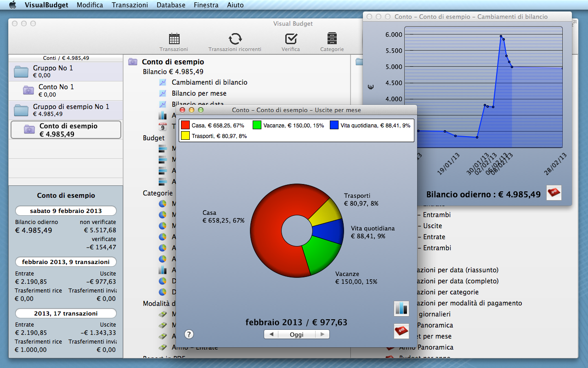Open the Transazioni toolbar icon
The image size is (588, 368).
174,38
